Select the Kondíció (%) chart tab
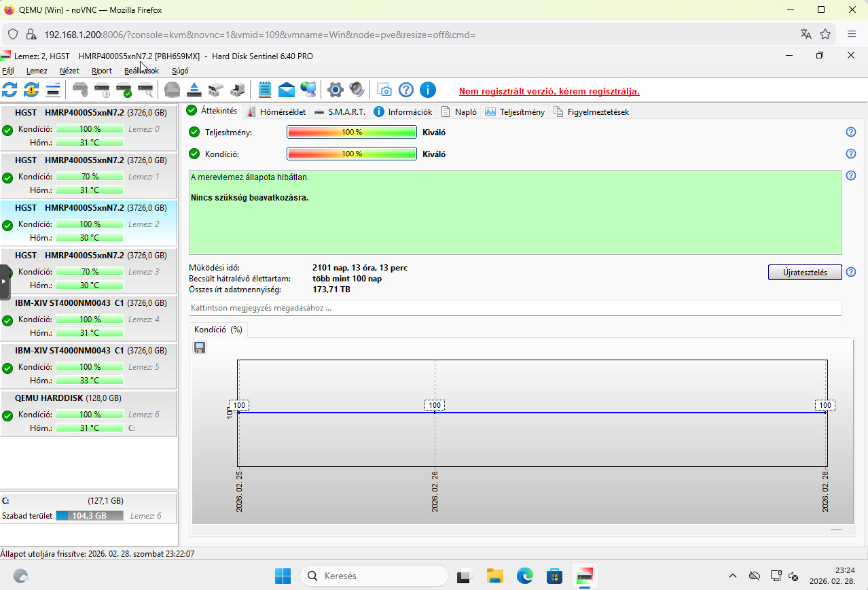This screenshot has width=868, height=590. coord(218,330)
